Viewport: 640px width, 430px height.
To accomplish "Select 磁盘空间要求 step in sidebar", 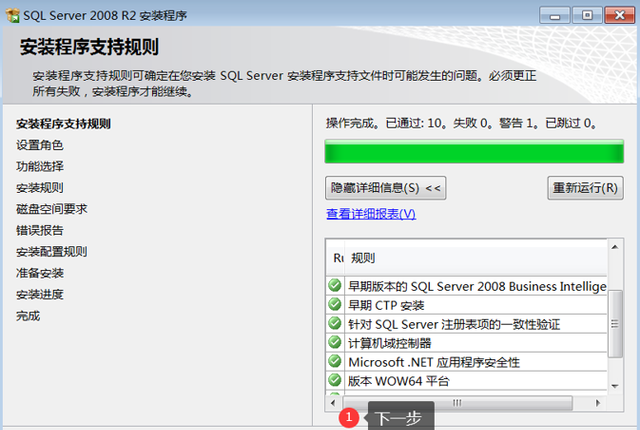I will 51,209.
